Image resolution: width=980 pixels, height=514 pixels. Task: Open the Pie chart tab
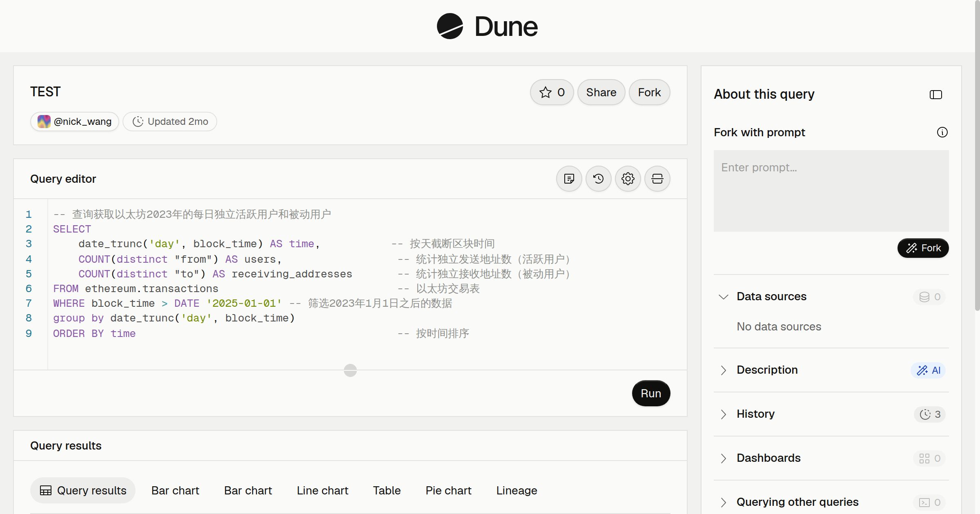[x=448, y=490]
